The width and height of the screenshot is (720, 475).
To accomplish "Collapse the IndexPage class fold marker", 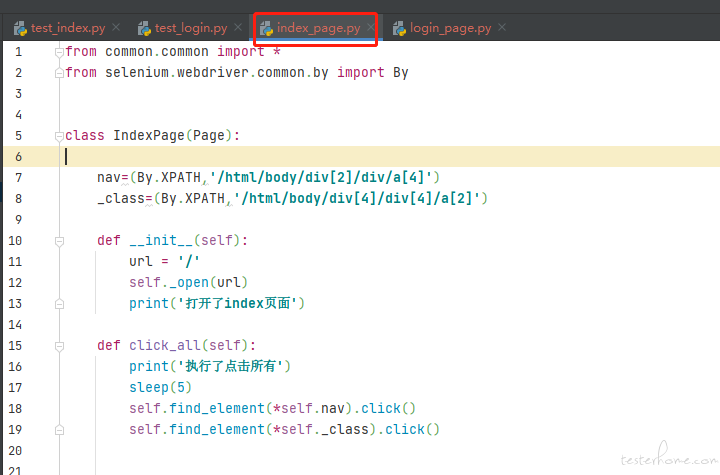I will click(x=59, y=136).
